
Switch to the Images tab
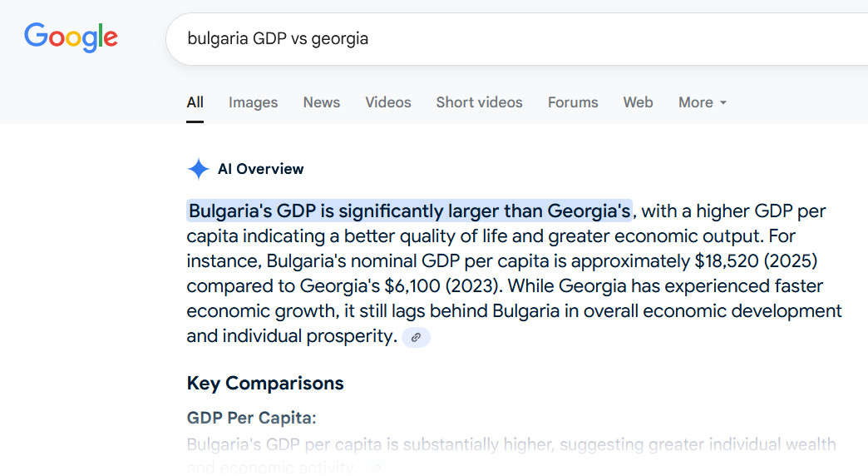pyautogui.click(x=253, y=102)
